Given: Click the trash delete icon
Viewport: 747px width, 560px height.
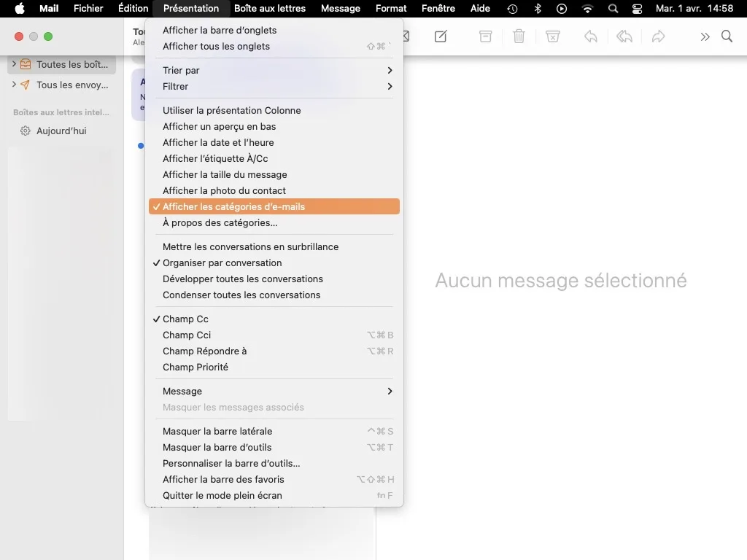Looking at the screenshot, I should point(519,36).
